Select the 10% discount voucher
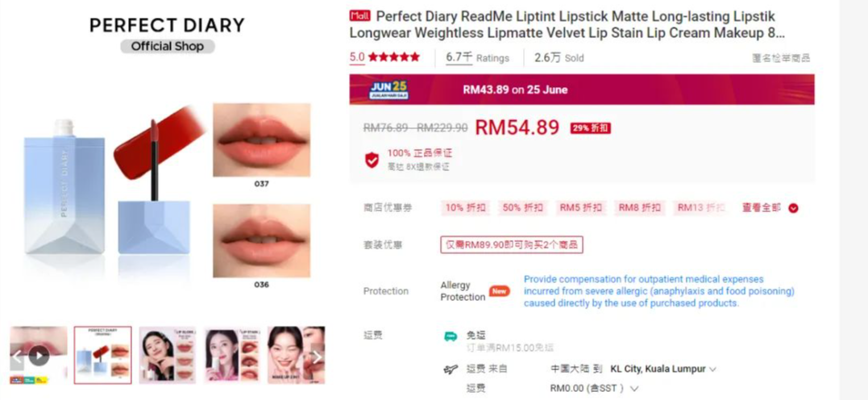The height and width of the screenshot is (400, 868). (x=466, y=208)
